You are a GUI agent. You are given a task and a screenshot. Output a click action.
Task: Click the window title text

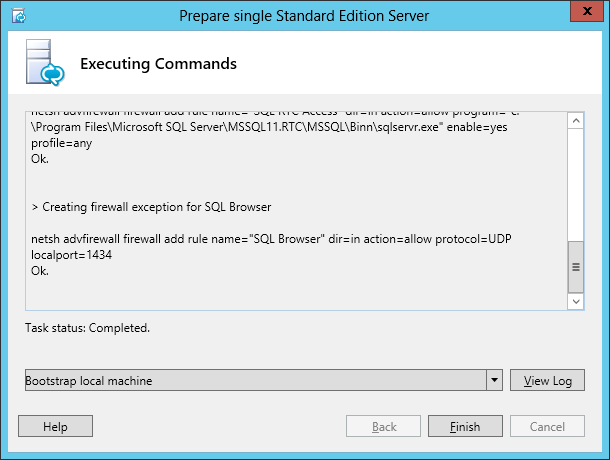pos(306,15)
